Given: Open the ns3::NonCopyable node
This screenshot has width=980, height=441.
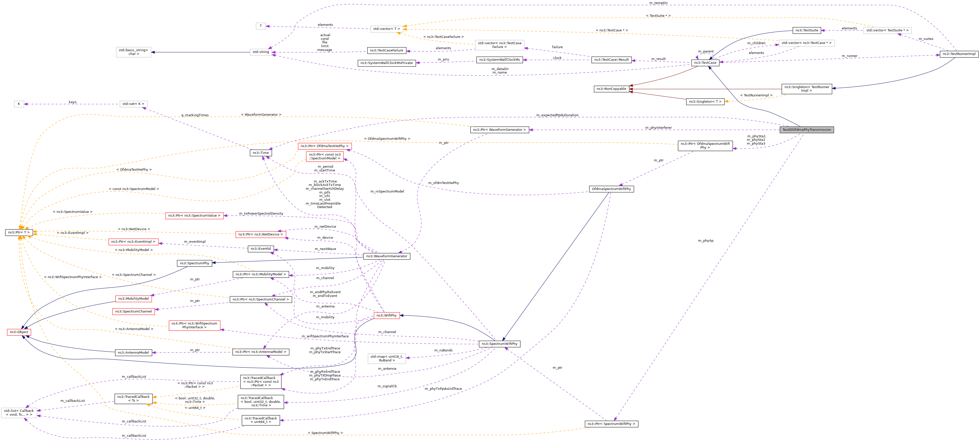Looking at the screenshot, I should coord(611,89).
